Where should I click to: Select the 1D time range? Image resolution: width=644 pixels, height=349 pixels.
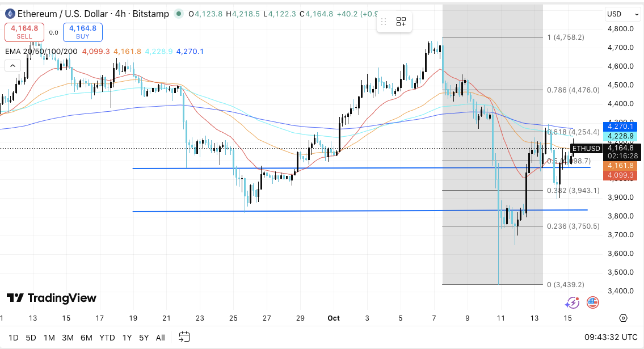pos(14,338)
